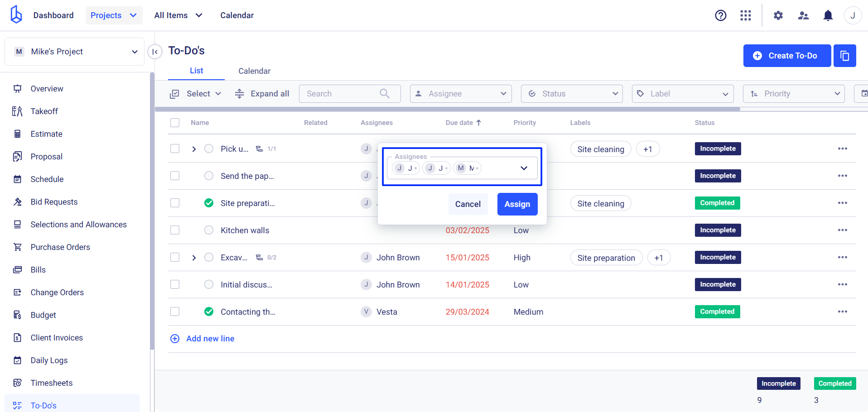Click the Incomplete status of Kitchen walls
The height and width of the screenshot is (412, 868).
point(718,230)
